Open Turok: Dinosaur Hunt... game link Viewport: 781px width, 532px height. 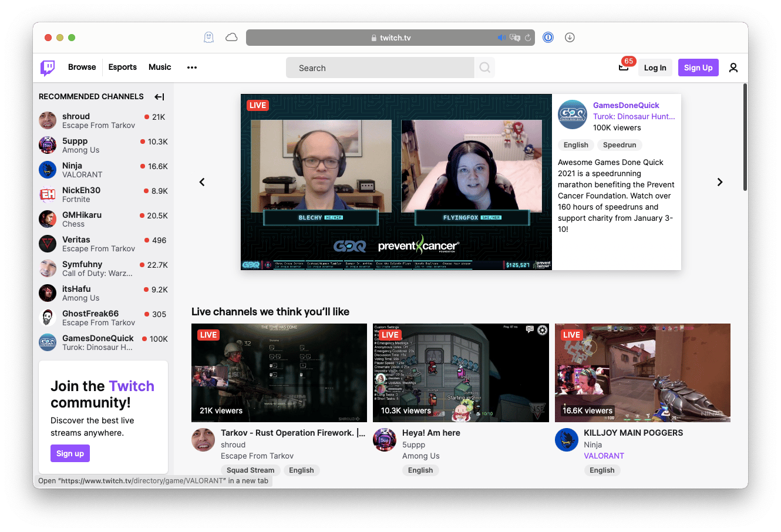pyautogui.click(x=634, y=116)
